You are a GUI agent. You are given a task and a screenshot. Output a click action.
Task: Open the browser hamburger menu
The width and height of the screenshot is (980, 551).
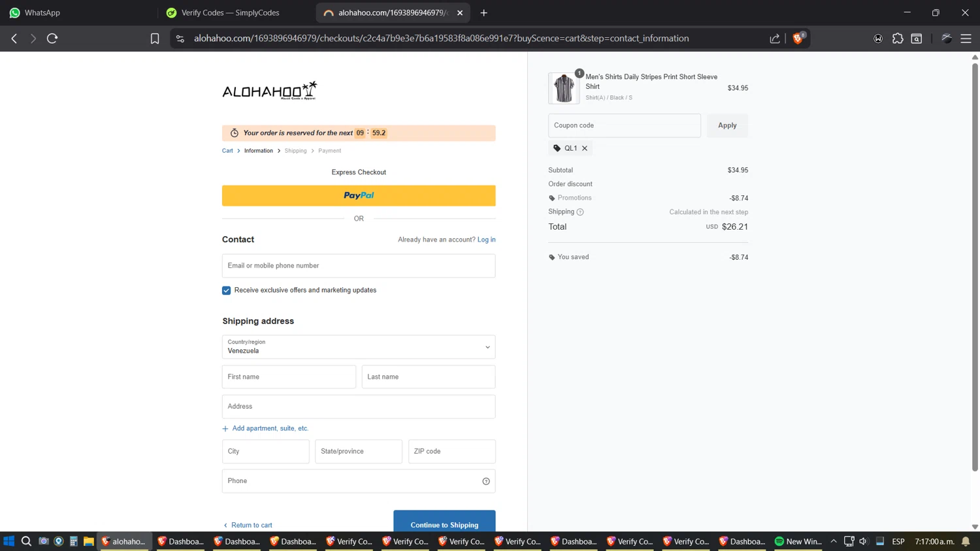point(966,39)
